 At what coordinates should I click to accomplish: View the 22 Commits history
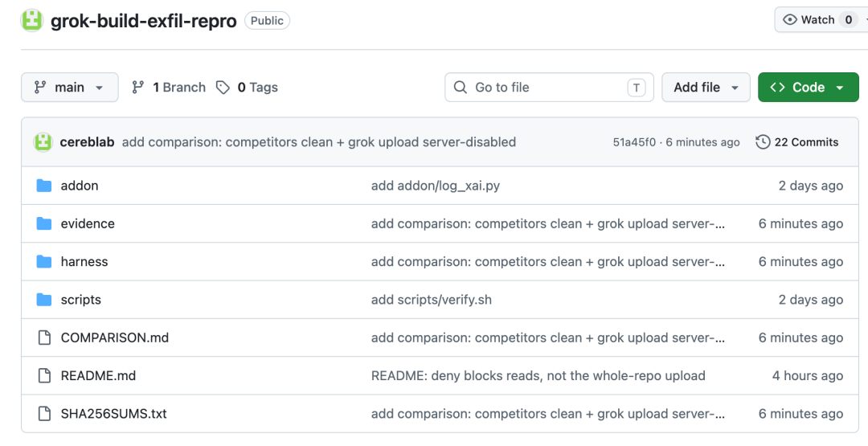[x=797, y=142]
